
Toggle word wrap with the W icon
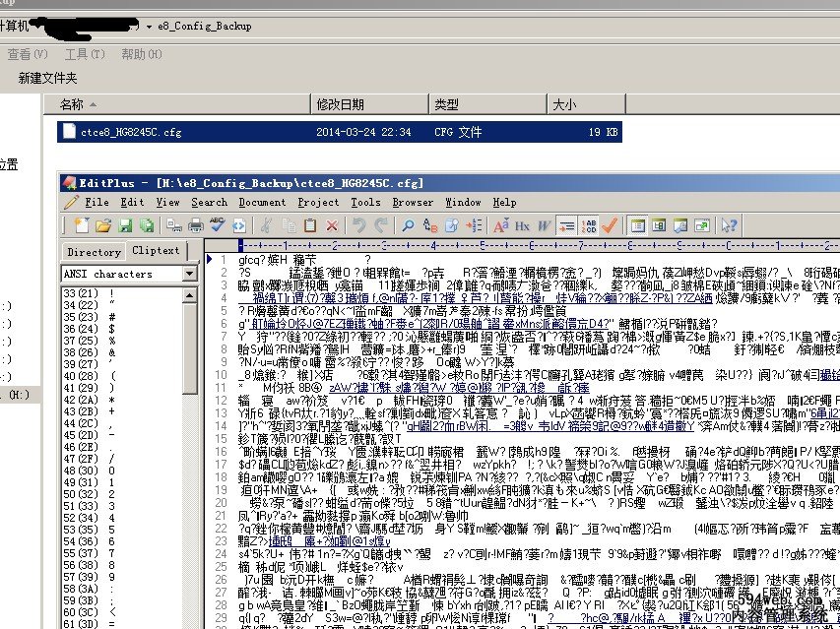(545, 225)
